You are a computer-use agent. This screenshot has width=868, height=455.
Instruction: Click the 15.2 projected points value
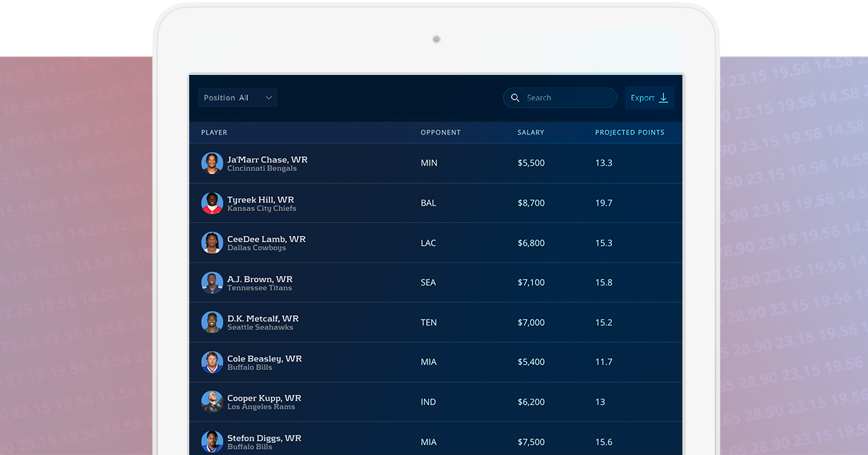(604, 322)
